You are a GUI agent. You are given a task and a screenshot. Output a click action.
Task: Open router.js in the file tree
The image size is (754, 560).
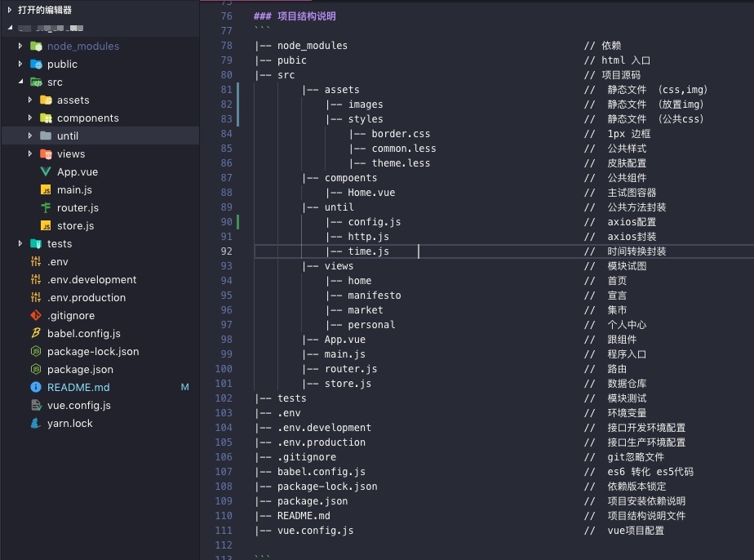pos(78,208)
